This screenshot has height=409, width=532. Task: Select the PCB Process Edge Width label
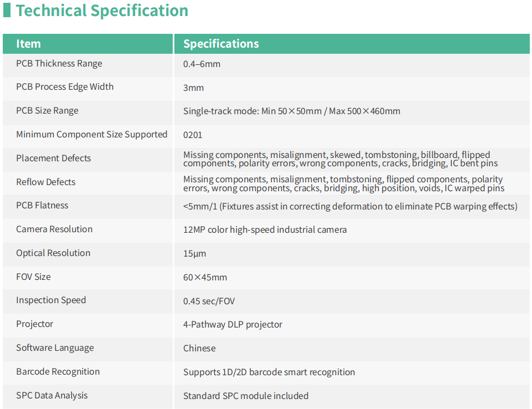pyautogui.click(x=65, y=87)
